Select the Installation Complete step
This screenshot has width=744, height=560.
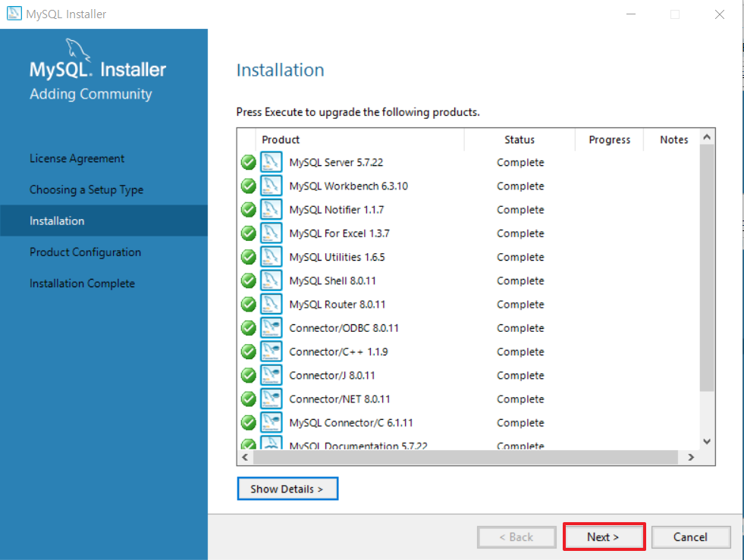click(82, 283)
